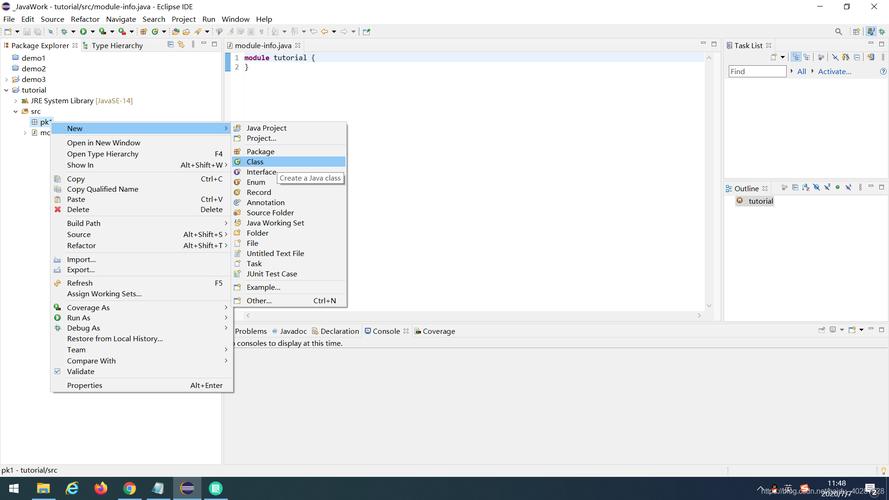This screenshot has height=500, width=889.
Task: Click the Windows Start button
Action: pos(14,488)
